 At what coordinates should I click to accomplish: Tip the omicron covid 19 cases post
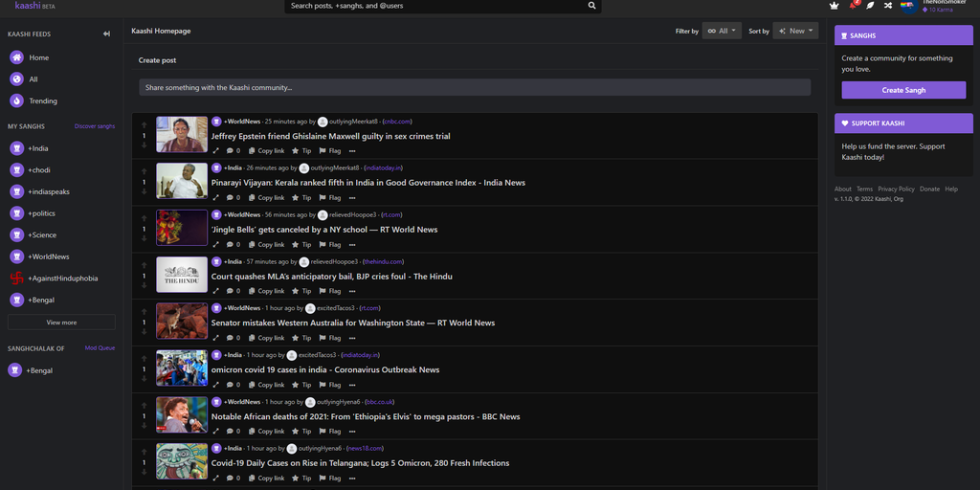pyautogui.click(x=301, y=385)
